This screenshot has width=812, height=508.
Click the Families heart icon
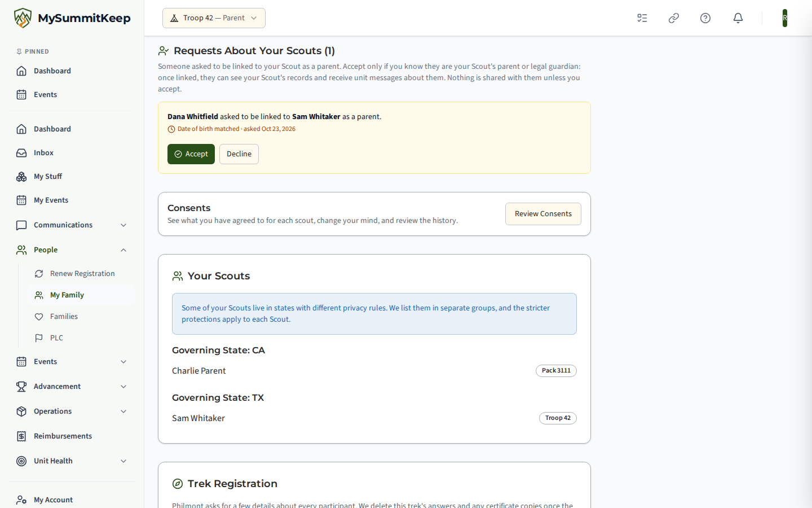tap(39, 317)
